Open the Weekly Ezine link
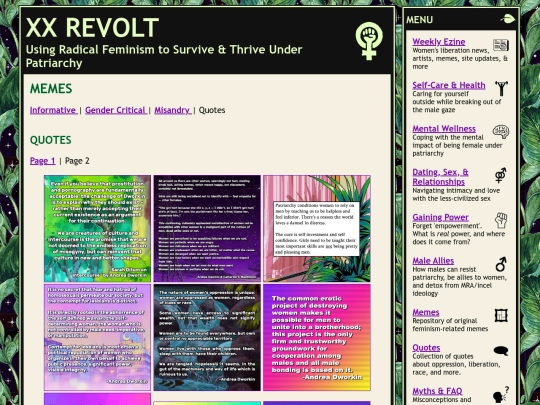Screen dimensions: 540x405 click(x=439, y=42)
